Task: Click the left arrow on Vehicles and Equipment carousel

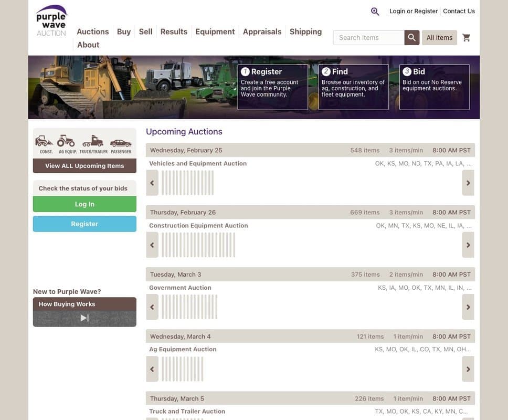Action: coord(151,182)
